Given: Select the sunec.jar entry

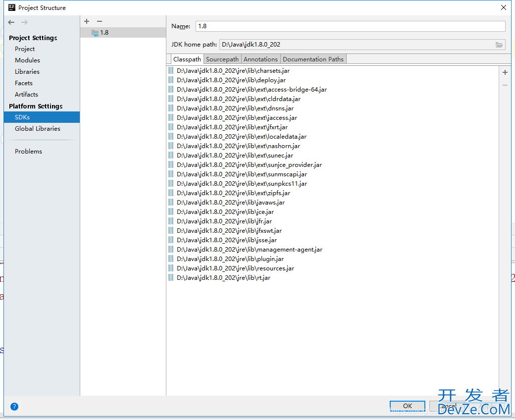Looking at the screenshot, I should click(235, 156).
